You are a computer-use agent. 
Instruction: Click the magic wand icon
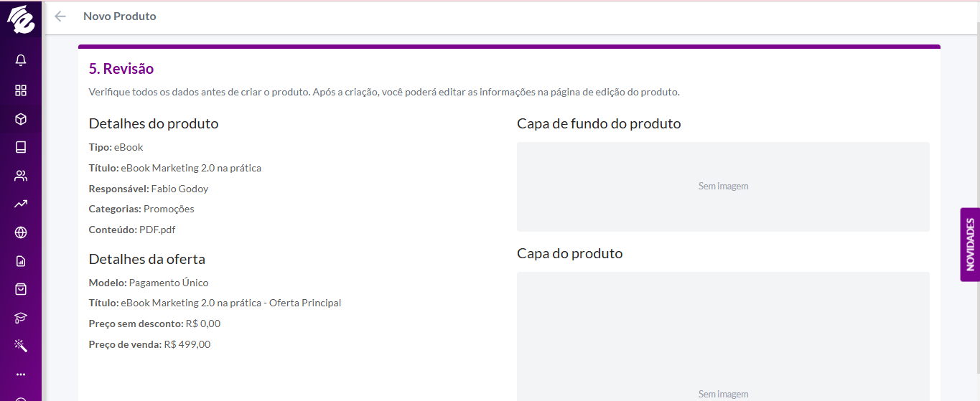21,346
